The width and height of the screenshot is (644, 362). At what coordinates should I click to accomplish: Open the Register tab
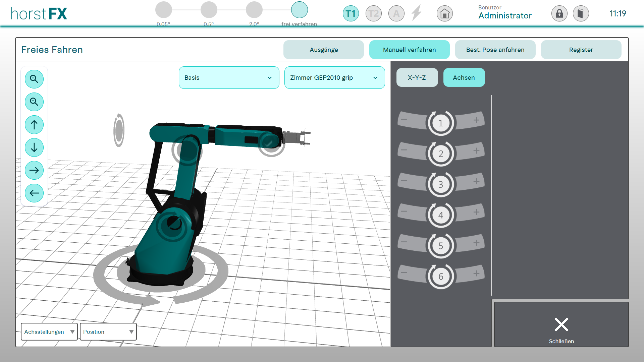581,50
